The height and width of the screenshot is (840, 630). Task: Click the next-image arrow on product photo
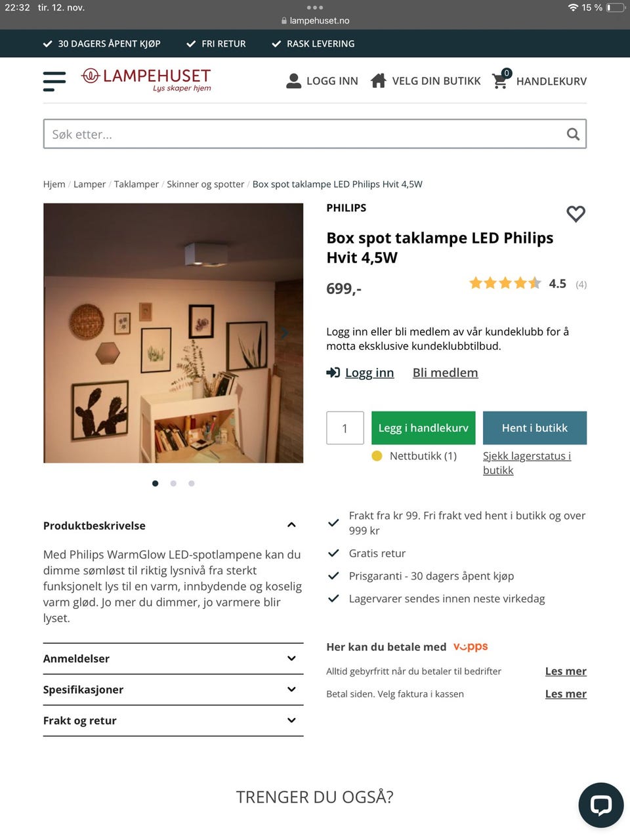tap(285, 333)
